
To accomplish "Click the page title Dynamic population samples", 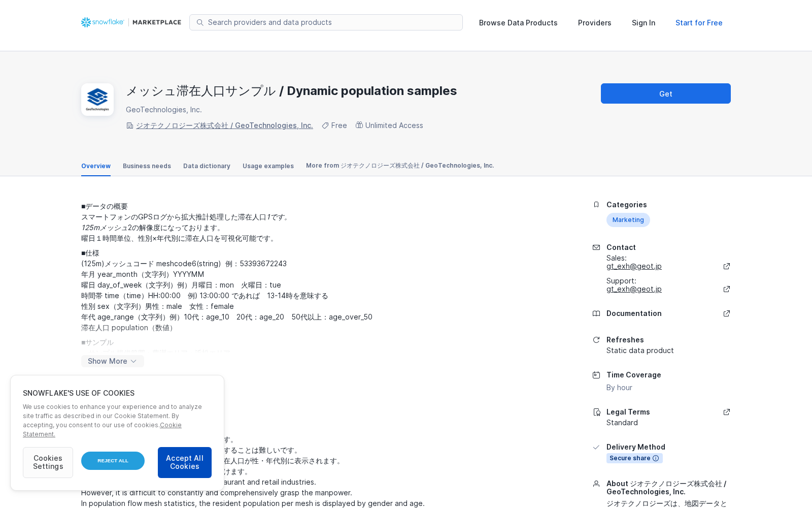I will pyautogui.click(x=291, y=91).
